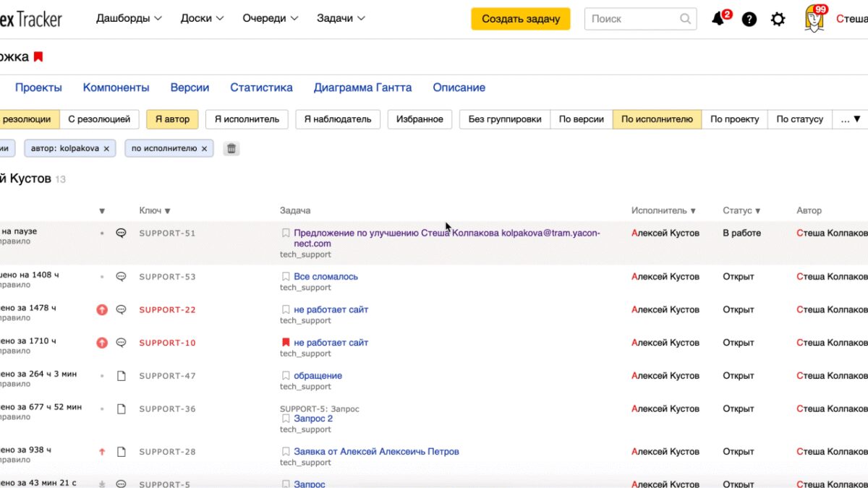This screenshot has width=868, height=488.
Task: Open the notifications bell icon
Action: pos(718,20)
